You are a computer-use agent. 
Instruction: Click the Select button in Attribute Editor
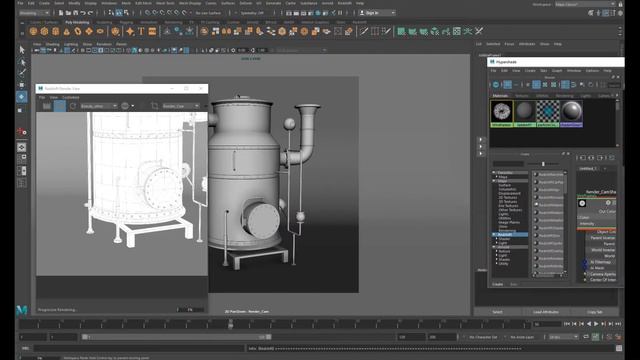point(497,312)
